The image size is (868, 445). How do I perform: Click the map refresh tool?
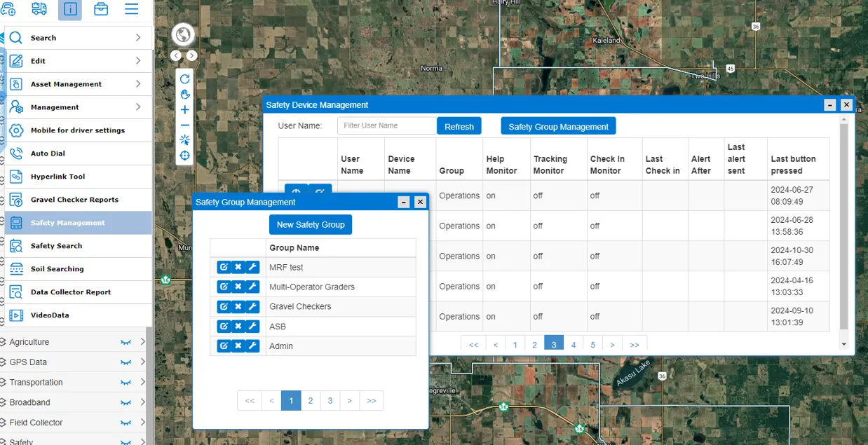click(185, 79)
